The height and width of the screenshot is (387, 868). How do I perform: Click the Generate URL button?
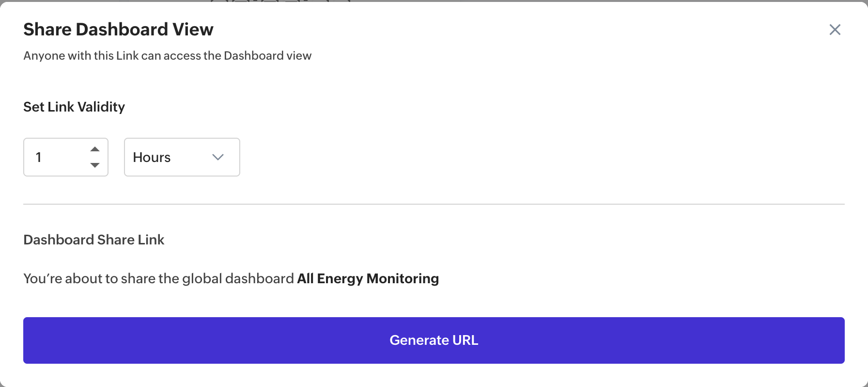click(x=434, y=340)
